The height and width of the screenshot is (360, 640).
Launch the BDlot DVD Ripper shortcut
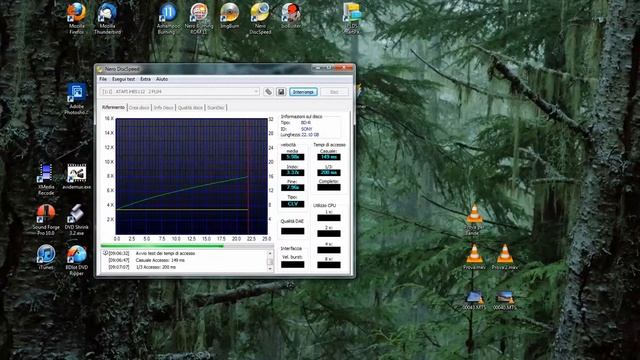(77, 260)
